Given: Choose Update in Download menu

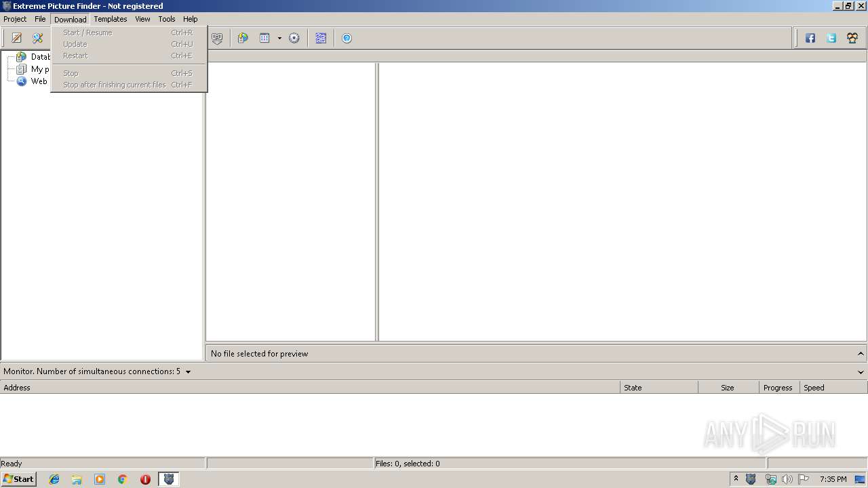Looking at the screenshot, I should 129,44.
